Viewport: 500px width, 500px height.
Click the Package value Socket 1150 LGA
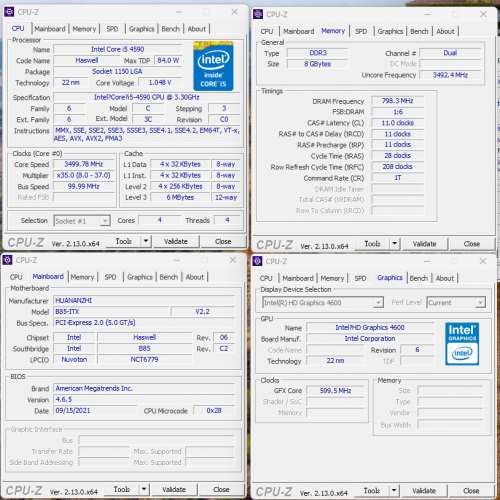click(x=118, y=71)
